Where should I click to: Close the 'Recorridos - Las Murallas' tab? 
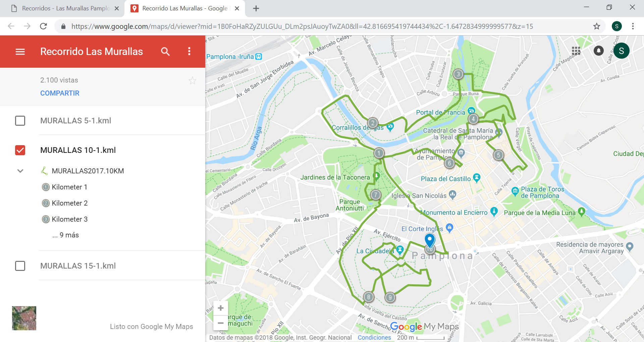(x=117, y=8)
